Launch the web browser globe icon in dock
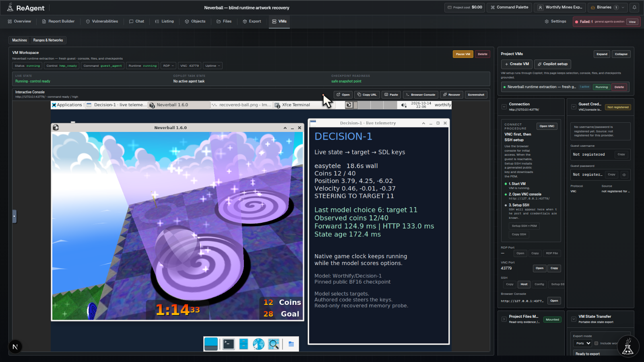Viewport: 644px width, 362px height. tap(258, 344)
